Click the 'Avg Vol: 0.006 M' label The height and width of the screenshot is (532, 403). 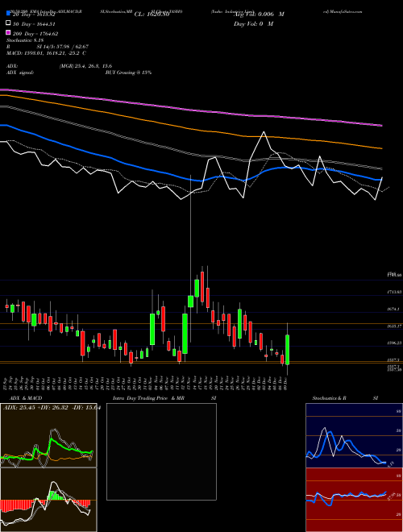[x=259, y=15]
